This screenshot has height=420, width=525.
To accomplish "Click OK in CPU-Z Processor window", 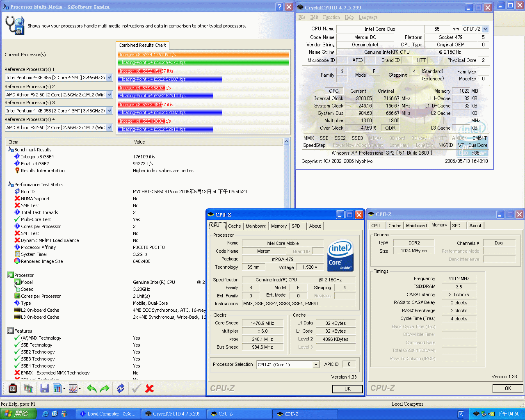I will [x=347, y=389].
